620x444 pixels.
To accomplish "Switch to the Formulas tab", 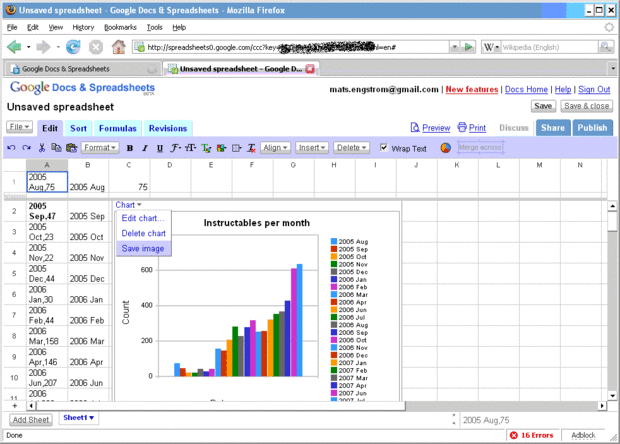I will [x=117, y=128].
